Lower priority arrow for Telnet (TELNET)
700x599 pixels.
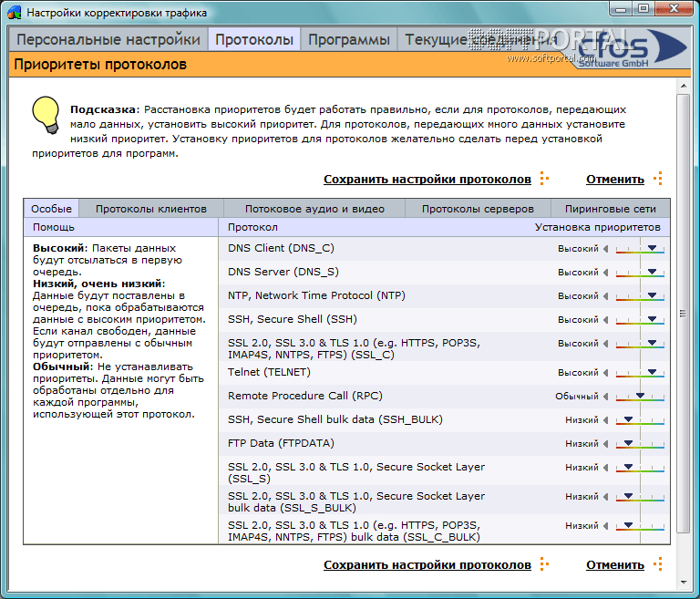[x=606, y=373]
